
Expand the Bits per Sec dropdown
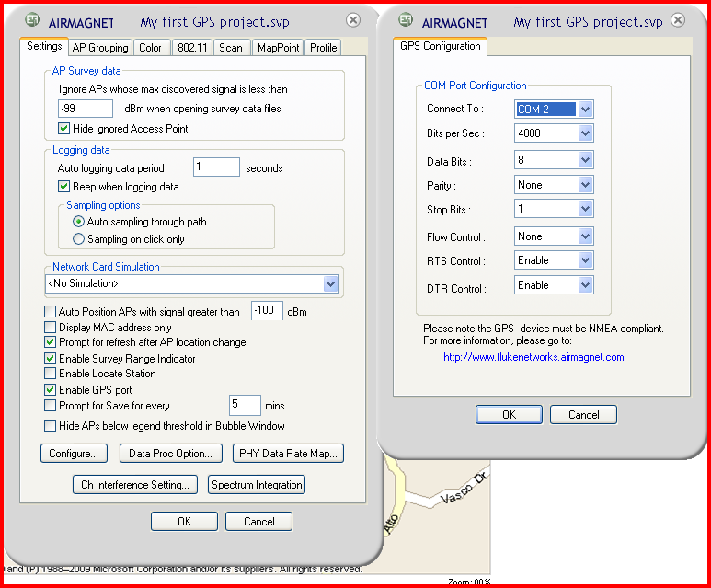(x=585, y=133)
